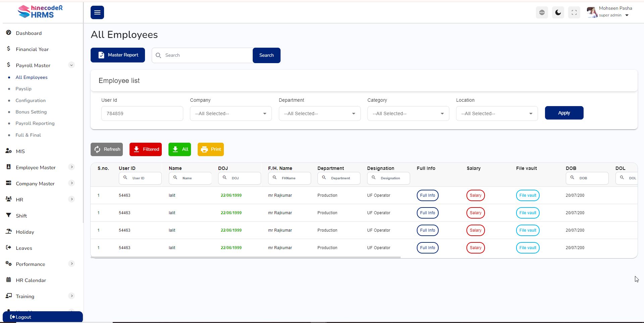644x323 pixels.
Task: Click the HR Calendar icon in sidebar
Action: tap(9, 280)
